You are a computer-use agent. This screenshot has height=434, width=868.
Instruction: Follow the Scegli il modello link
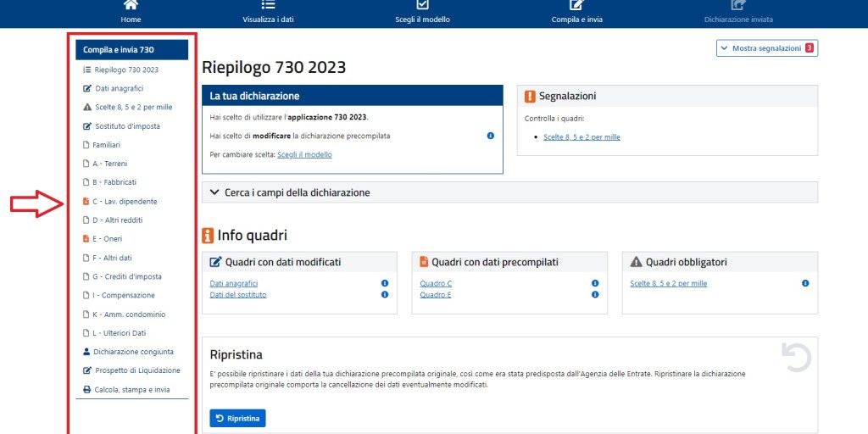304,155
